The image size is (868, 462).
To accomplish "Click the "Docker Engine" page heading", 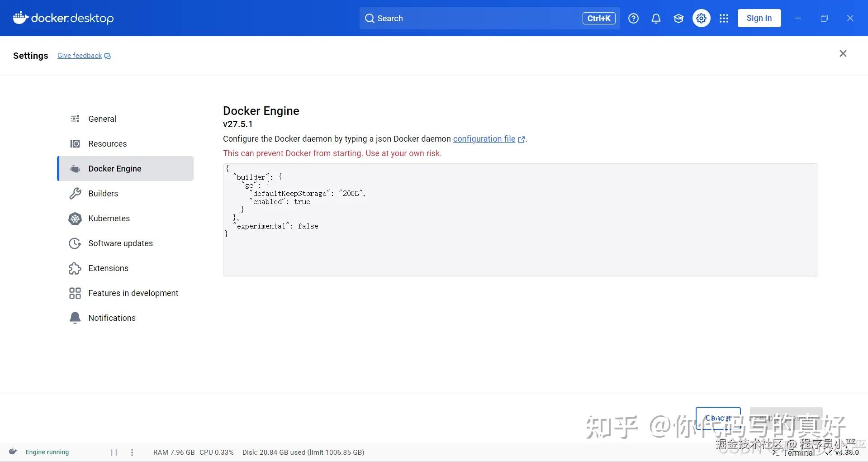I will click(261, 111).
